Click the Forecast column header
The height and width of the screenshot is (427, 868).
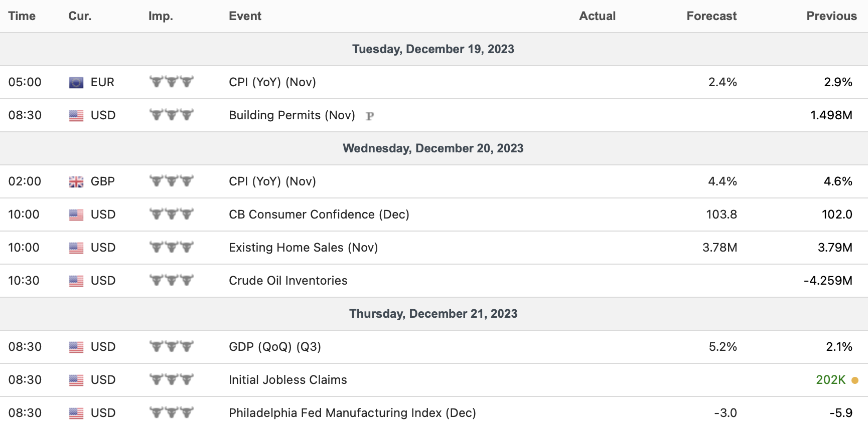point(711,16)
